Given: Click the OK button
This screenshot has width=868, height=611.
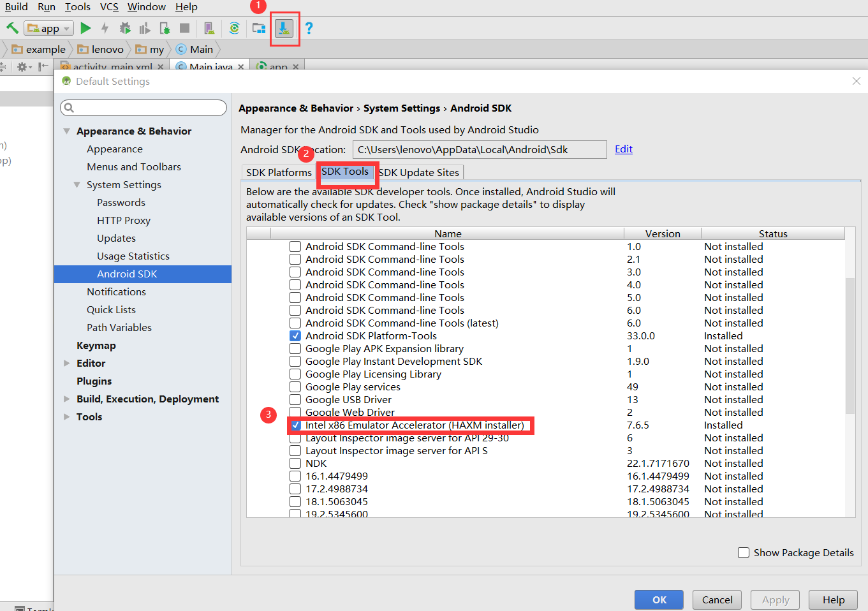Looking at the screenshot, I should [x=659, y=600].
